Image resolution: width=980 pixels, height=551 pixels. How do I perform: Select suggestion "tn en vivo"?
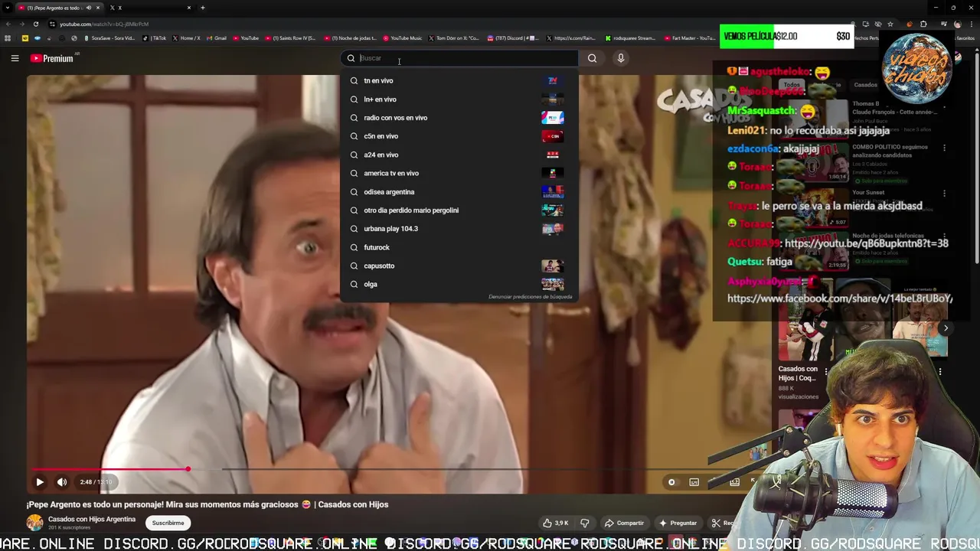pyautogui.click(x=459, y=80)
